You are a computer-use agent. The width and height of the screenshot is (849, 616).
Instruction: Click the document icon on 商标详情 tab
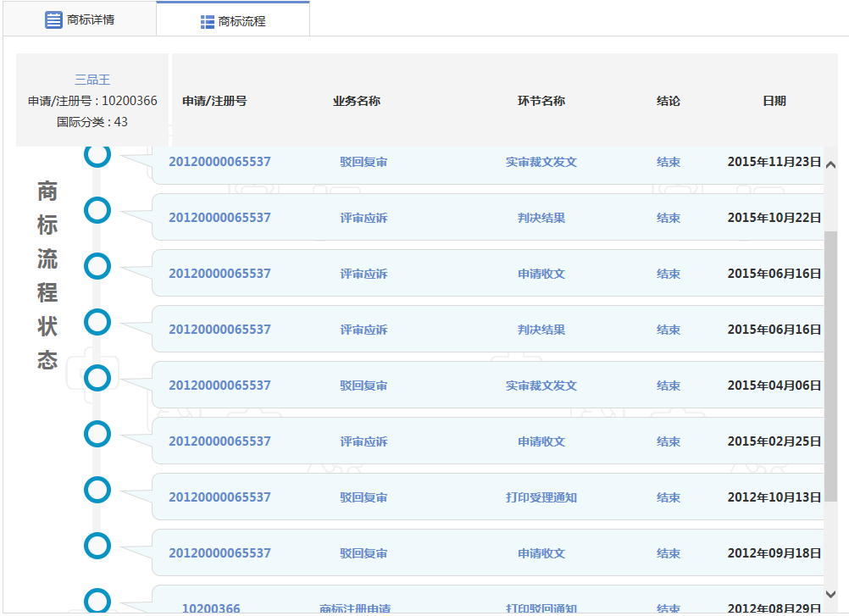tap(53, 20)
